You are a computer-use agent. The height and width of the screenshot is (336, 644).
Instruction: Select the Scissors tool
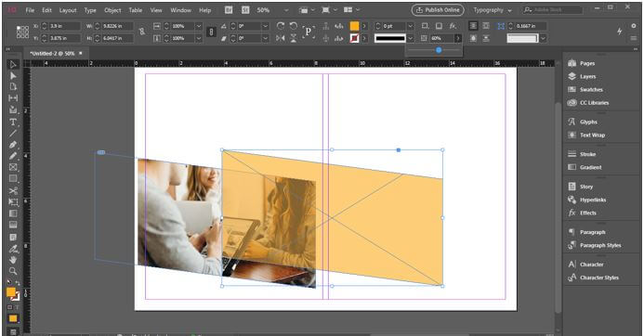point(13,191)
